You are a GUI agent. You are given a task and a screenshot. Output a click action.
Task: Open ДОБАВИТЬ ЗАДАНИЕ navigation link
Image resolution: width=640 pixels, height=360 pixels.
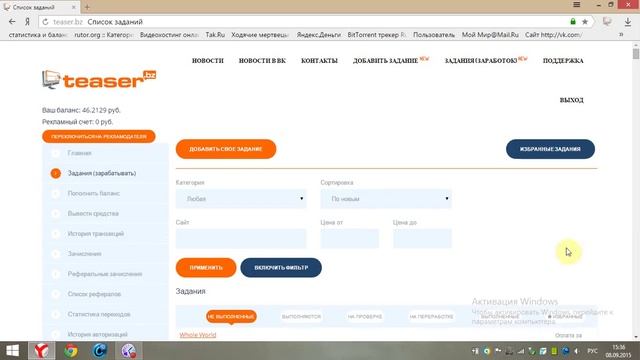click(385, 60)
